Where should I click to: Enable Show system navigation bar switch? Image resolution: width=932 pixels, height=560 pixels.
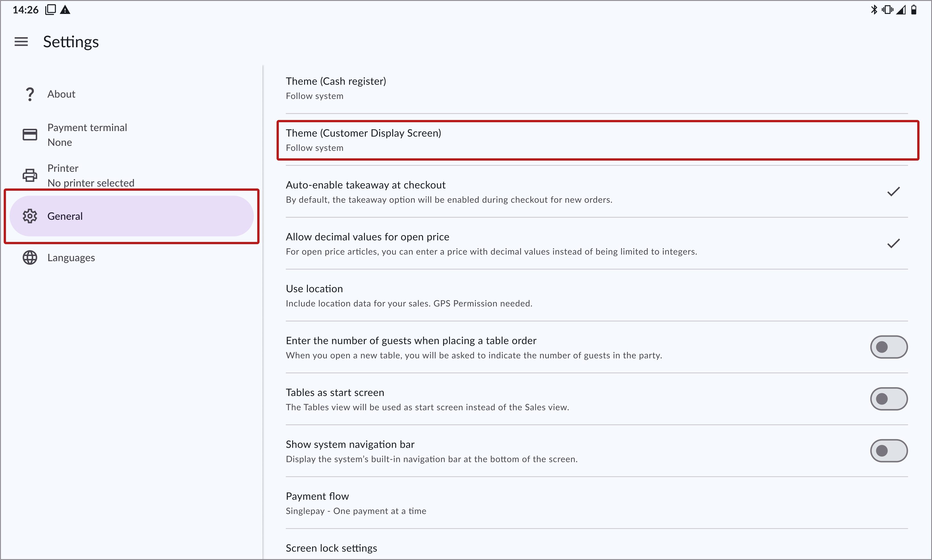(889, 451)
